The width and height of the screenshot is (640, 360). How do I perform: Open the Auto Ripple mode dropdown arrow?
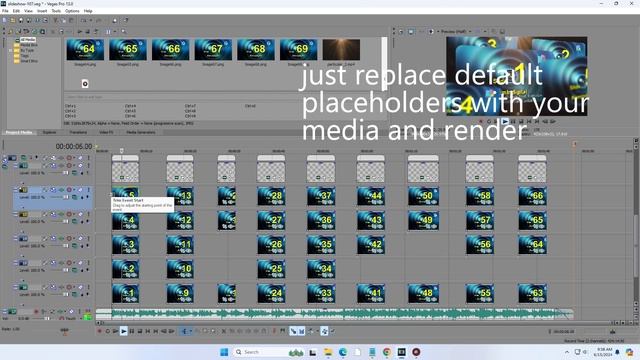(317, 331)
